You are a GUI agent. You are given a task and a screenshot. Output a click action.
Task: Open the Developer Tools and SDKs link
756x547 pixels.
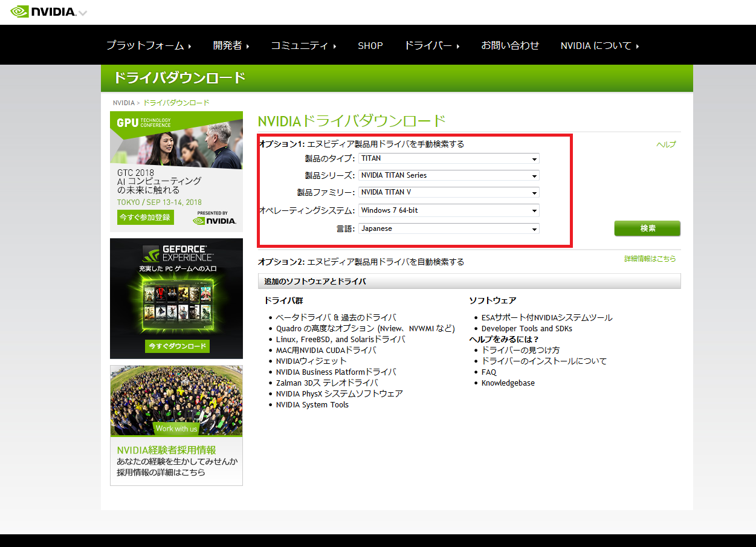(527, 328)
